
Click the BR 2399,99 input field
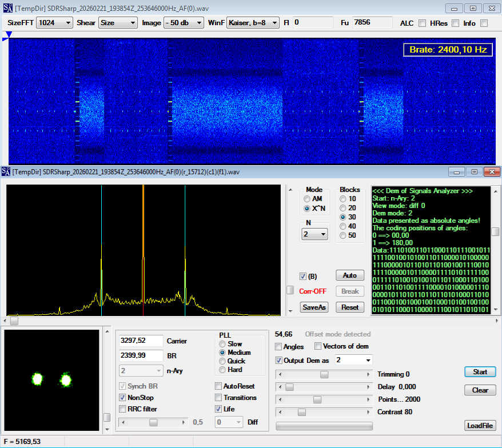click(x=141, y=355)
